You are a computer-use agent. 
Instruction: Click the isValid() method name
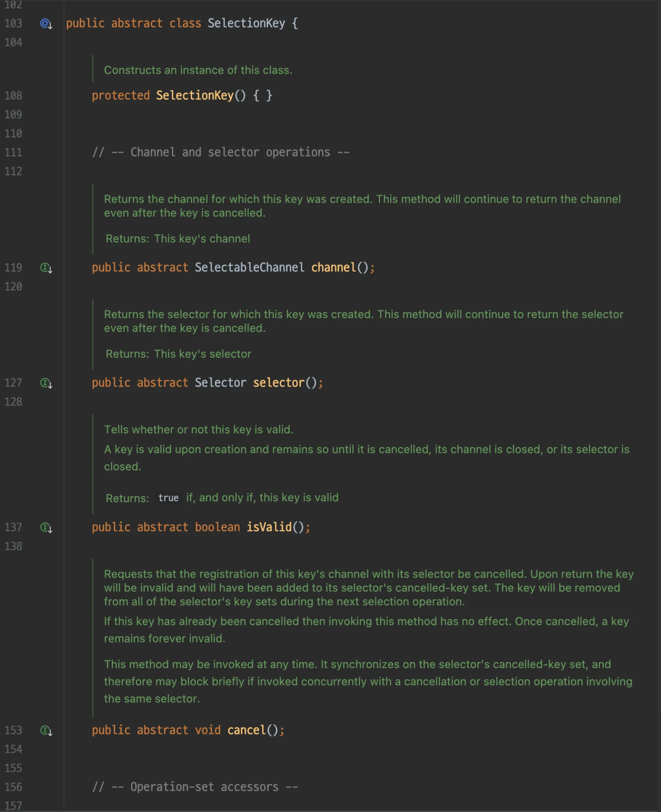pyautogui.click(x=269, y=527)
